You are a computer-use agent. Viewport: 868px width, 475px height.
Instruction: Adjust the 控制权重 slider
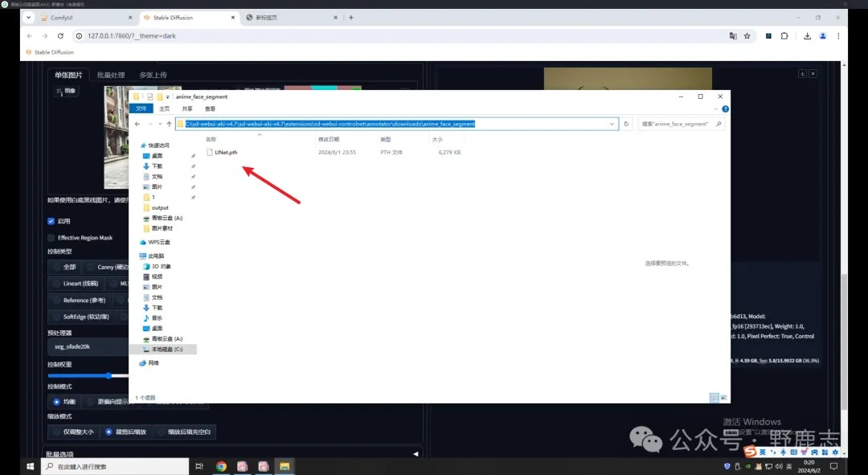click(109, 376)
